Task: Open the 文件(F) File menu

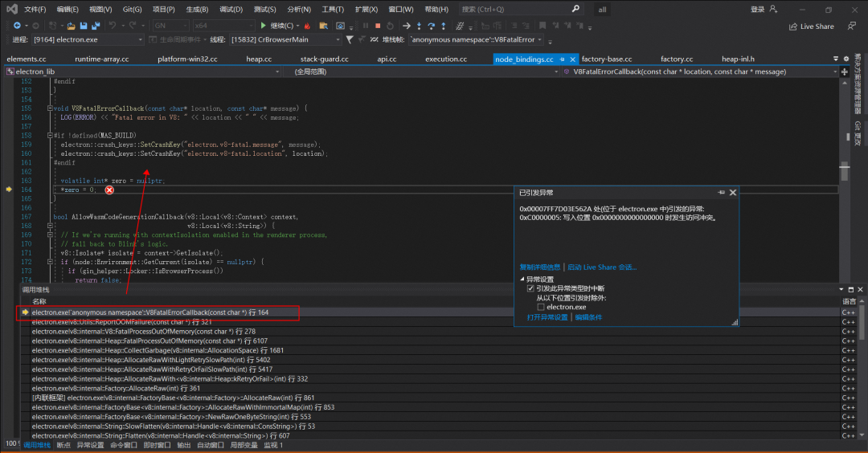Action: point(35,9)
